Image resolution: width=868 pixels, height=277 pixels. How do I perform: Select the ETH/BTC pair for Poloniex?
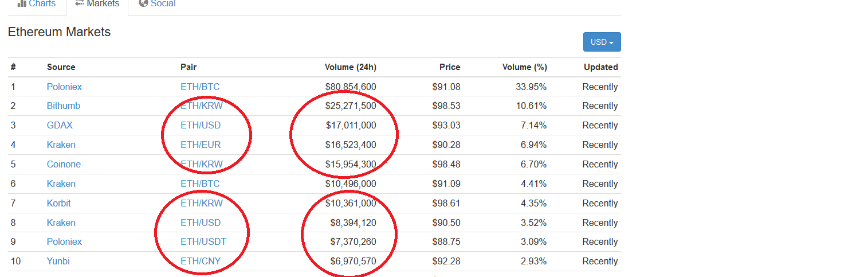click(x=200, y=87)
